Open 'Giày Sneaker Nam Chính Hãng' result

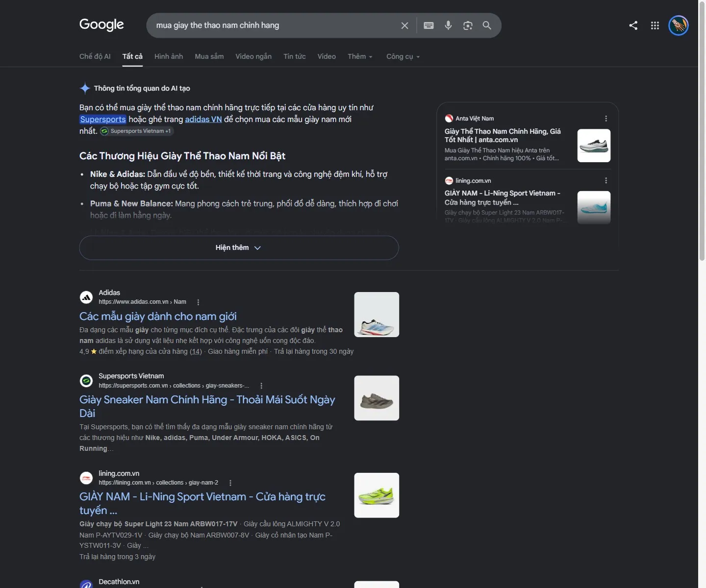tap(207, 406)
